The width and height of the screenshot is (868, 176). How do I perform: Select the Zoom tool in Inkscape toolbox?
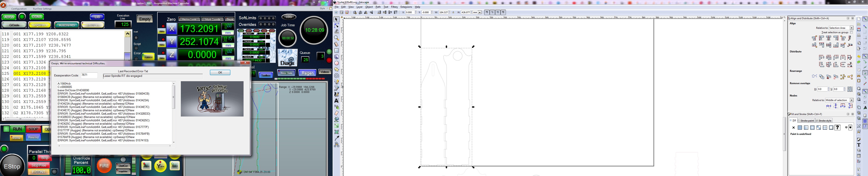[336, 38]
